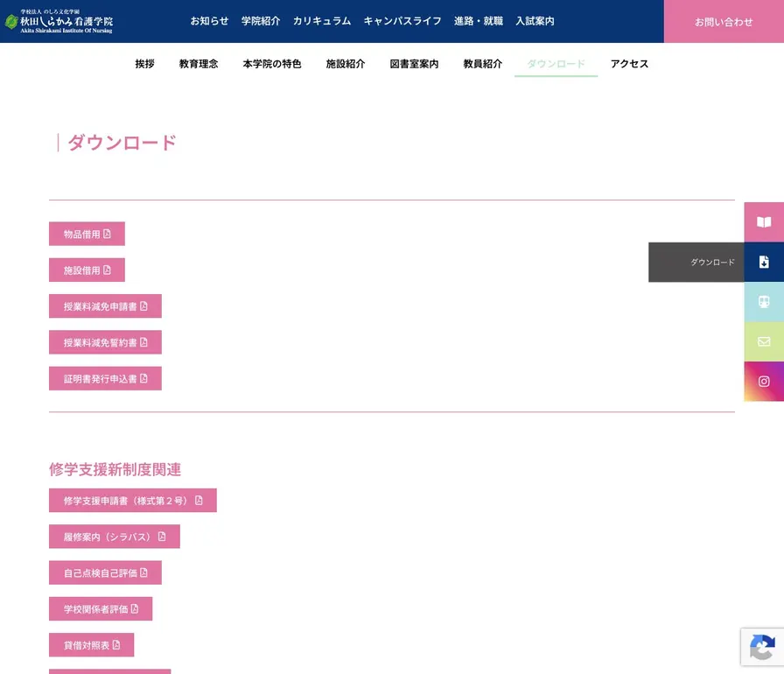Click the dark ダウンロード flyout label
The image size is (784, 674).
pyautogui.click(x=696, y=262)
